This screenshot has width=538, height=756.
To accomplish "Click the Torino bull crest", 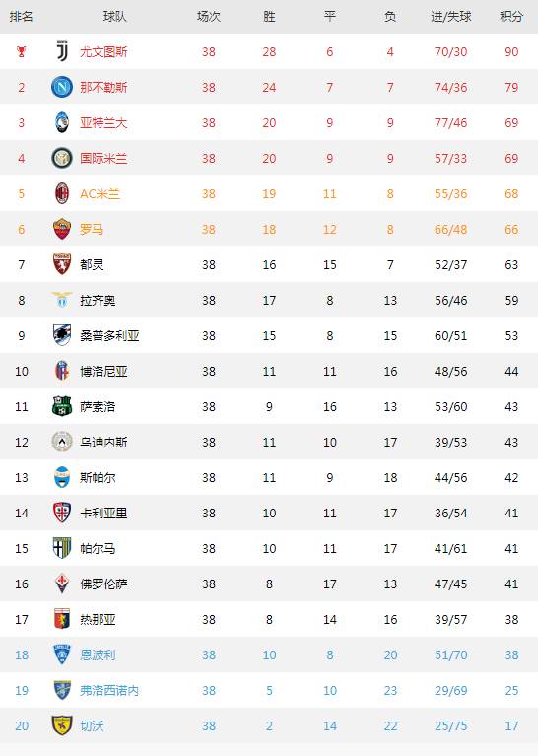I will pyautogui.click(x=62, y=264).
